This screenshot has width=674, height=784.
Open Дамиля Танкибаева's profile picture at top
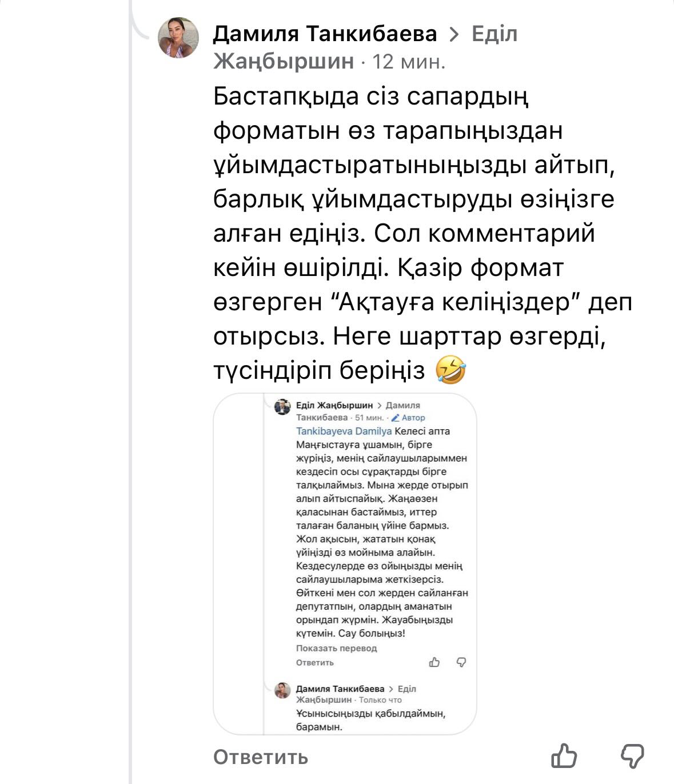tap(178, 38)
